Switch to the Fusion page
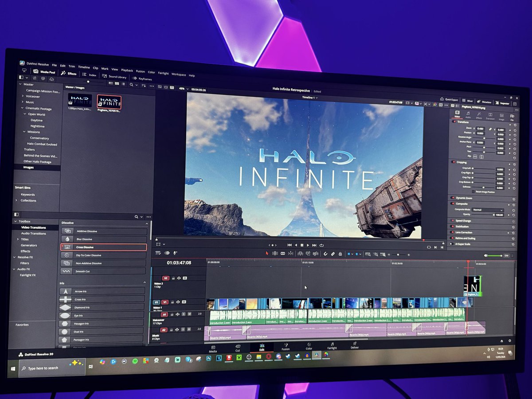The width and height of the screenshot is (532, 399). 286,347
